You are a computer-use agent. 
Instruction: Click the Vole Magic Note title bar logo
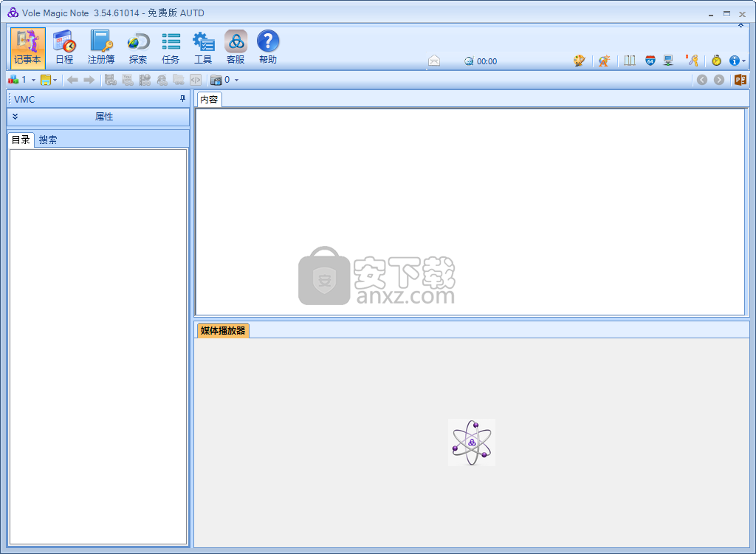13,13
